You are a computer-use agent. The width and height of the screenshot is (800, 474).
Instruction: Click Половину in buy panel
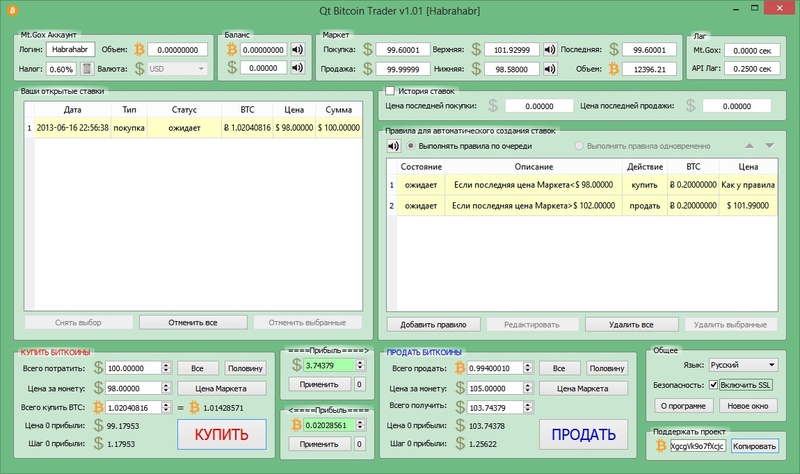click(x=245, y=368)
